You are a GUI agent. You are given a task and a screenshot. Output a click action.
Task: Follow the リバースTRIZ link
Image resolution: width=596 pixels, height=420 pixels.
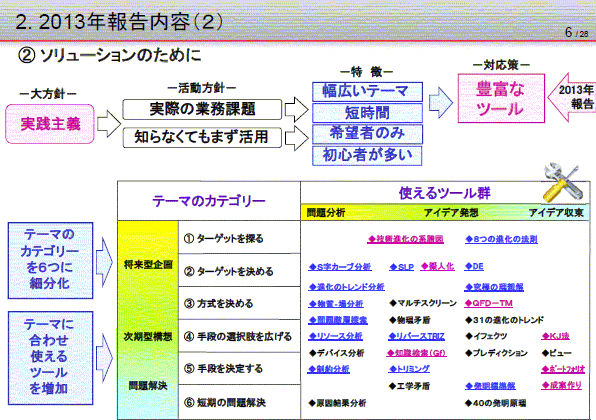coord(416,336)
